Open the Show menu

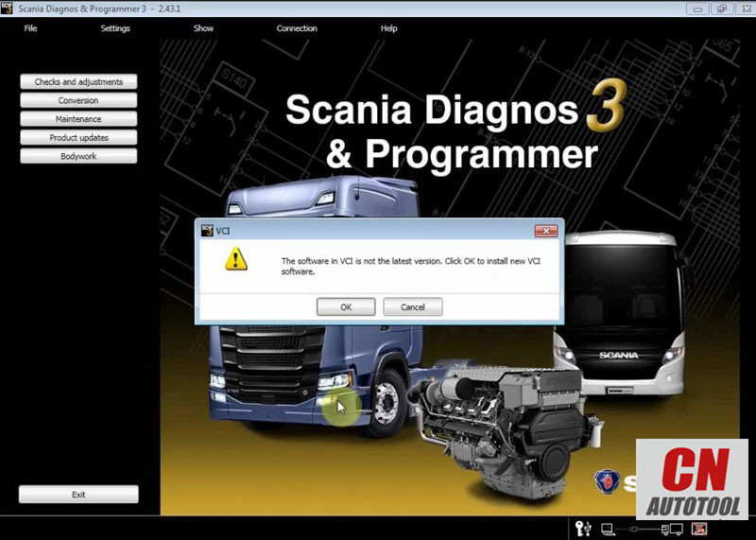click(203, 28)
